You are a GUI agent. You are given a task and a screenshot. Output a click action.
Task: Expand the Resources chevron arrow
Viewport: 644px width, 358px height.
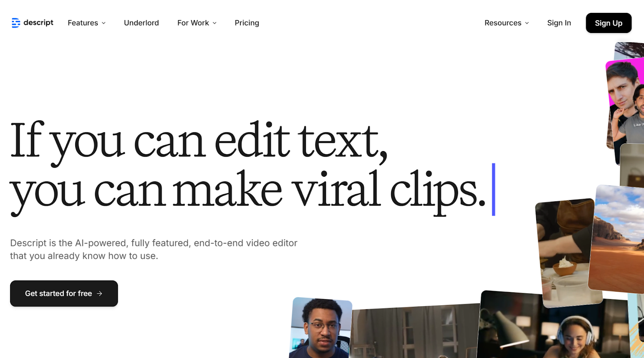point(527,23)
